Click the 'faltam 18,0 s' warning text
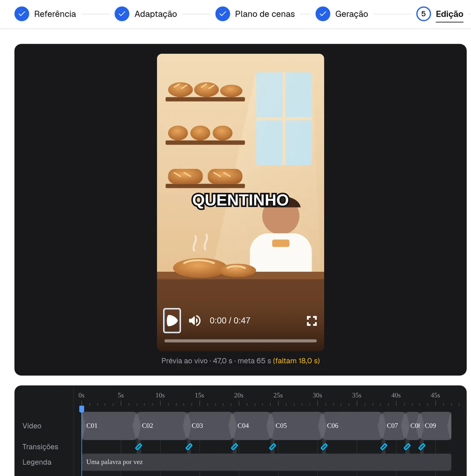This screenshot has width=471, height=476. (296, 361)
